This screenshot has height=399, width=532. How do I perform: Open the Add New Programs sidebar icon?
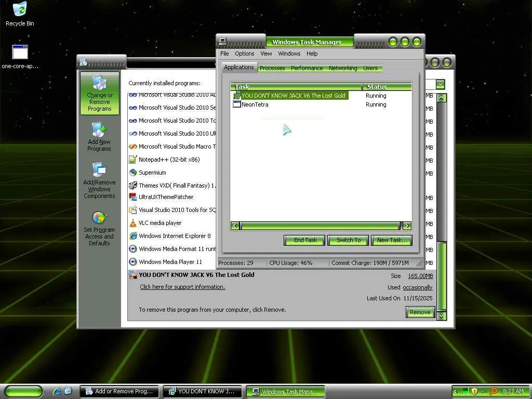point(99,137)
